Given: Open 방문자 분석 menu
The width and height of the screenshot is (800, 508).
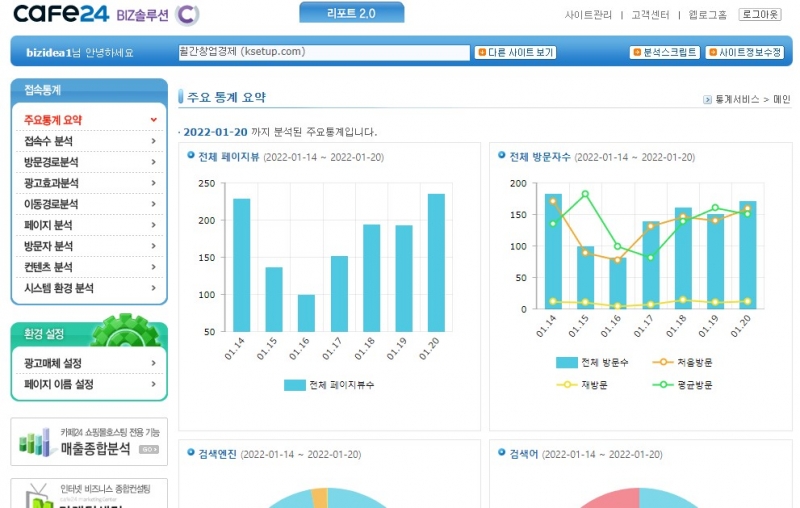Looking at the screenshot, I should click(48, 246).
